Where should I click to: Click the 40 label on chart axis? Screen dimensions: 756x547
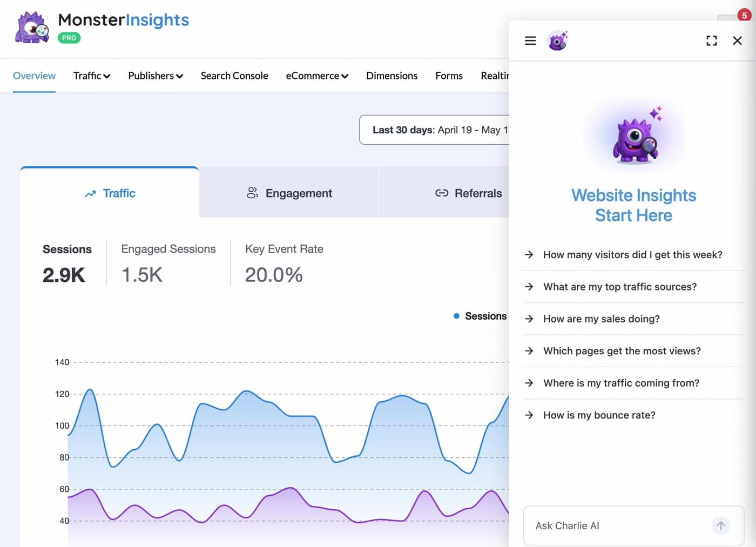[64, 521]
